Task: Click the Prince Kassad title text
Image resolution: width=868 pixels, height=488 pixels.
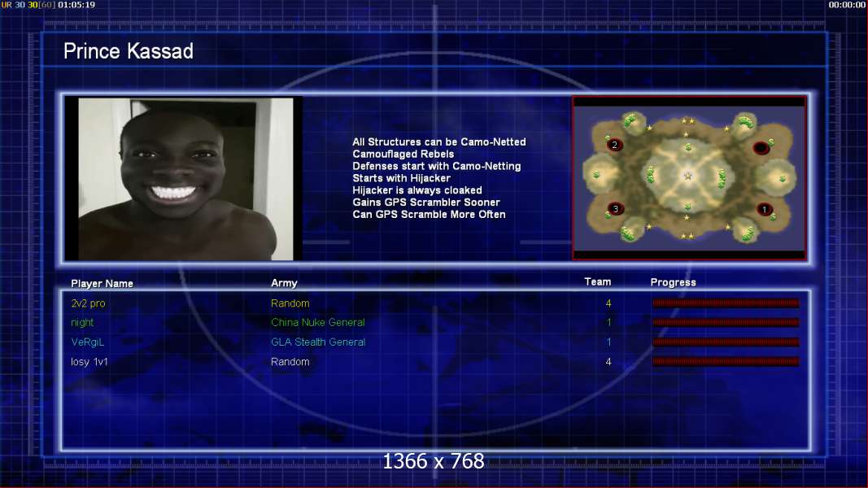Action: pos(128,51)
